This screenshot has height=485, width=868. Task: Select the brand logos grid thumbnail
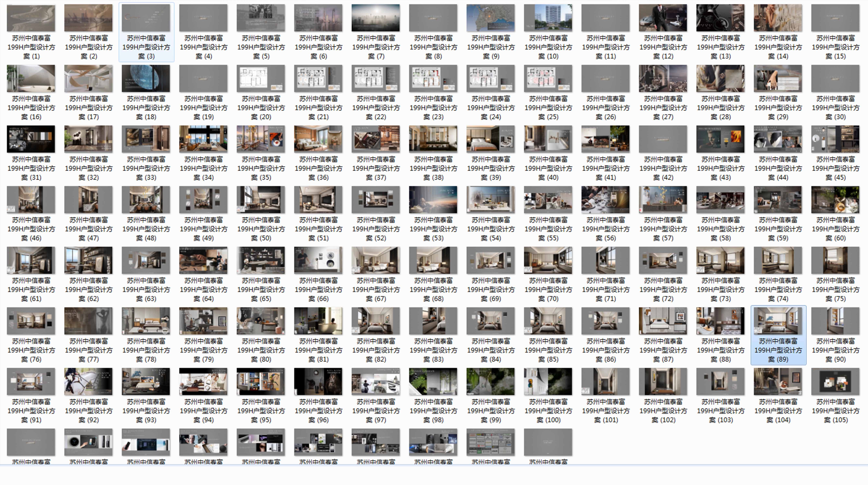(491, 442)
